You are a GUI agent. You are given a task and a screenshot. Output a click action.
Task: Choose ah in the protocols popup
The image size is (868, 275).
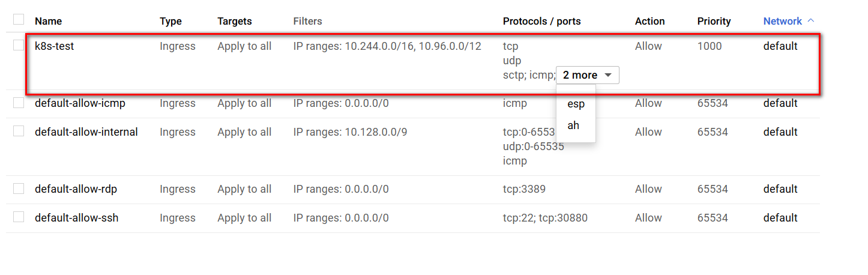(x=573, y=125)
